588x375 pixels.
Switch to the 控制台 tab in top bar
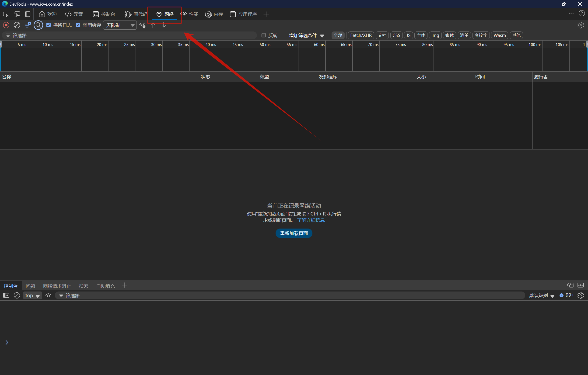pyautogui.click(x=104, y=14)
